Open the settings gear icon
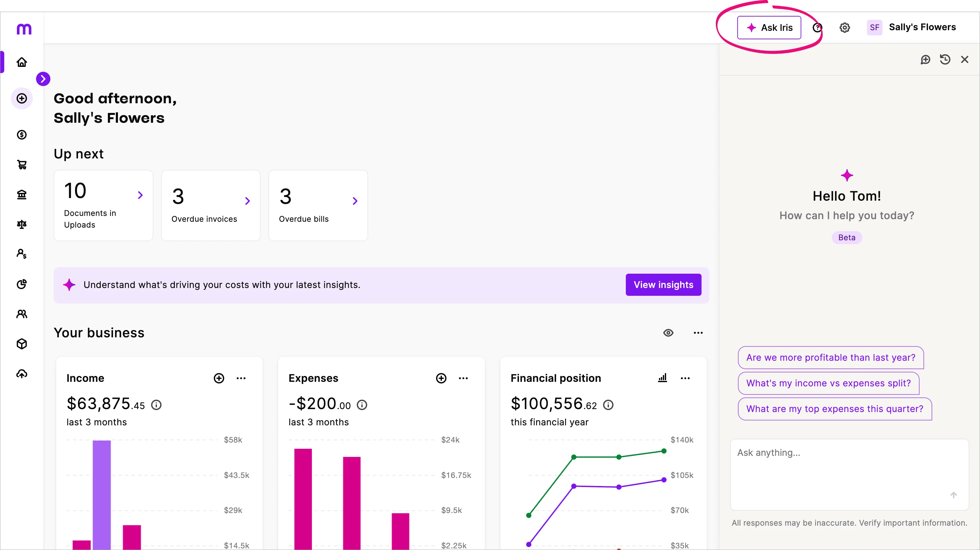Screen dimensions: 980x550 (x=845, y=27)
